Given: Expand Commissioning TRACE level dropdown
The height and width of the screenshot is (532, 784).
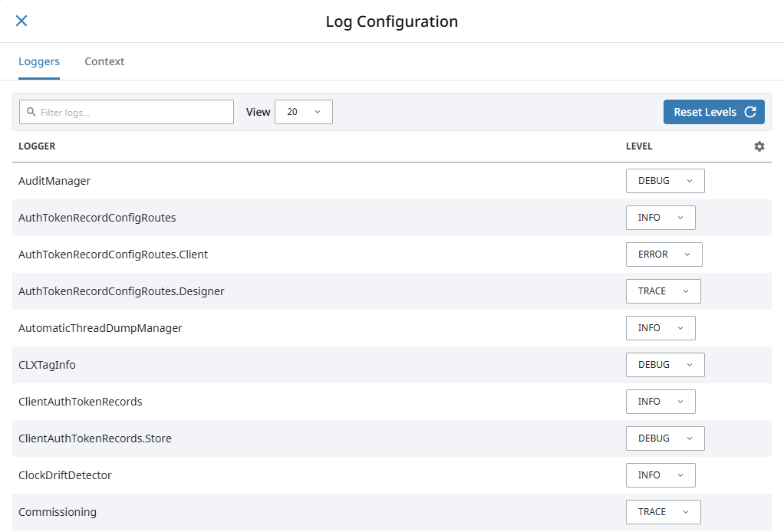Looking at the screenshot, I should coord(663,512).
